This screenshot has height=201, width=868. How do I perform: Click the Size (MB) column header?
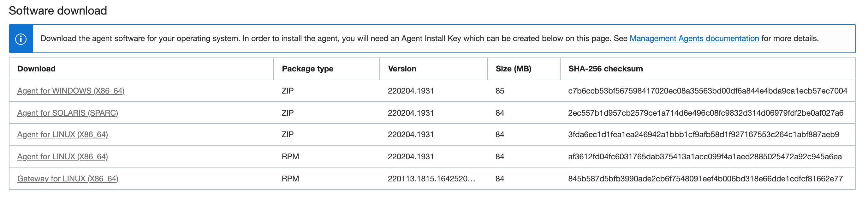click(x=513, y=69)
